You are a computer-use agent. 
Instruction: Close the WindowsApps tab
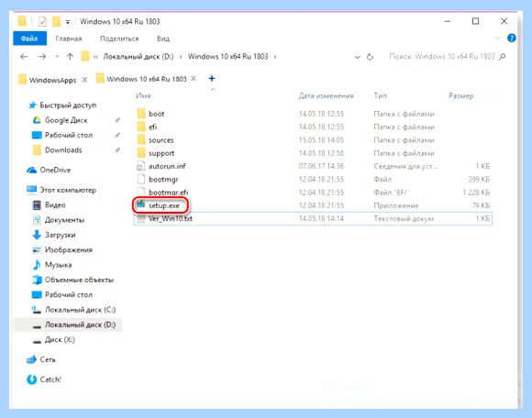(84, 80)
